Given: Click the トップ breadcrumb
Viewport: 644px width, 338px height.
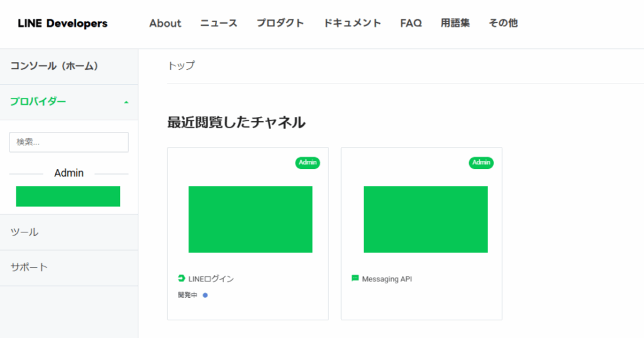Looking at the screenshot, I should [x=181, y=65].
